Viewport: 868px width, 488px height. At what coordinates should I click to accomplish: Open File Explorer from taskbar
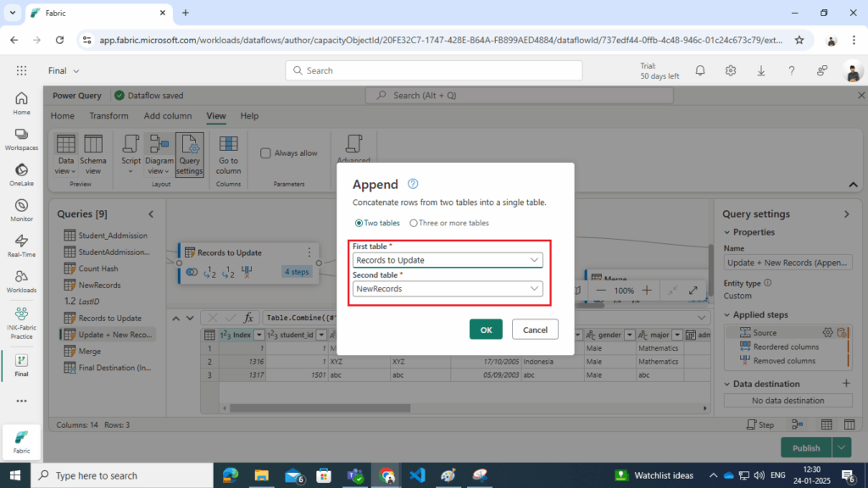point(261,475)
